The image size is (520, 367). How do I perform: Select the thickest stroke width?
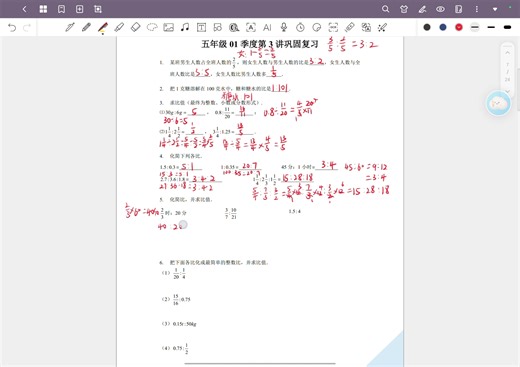coord(507,27)
